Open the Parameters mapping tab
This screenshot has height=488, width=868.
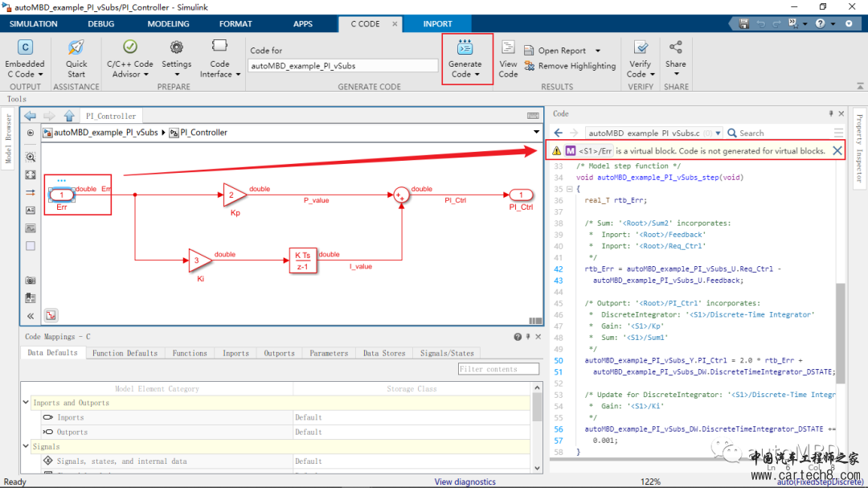pos(329,353)
